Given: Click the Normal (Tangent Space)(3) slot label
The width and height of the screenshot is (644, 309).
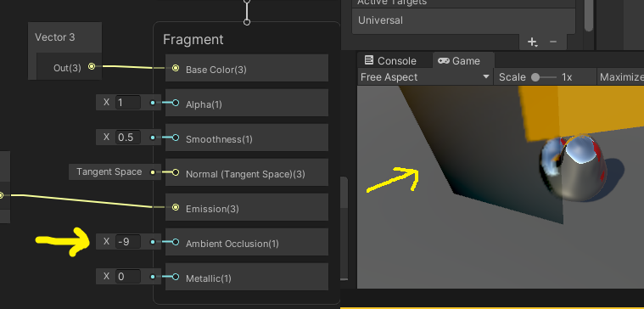Looking at the screenshot, I should click(x=245, y=174).
